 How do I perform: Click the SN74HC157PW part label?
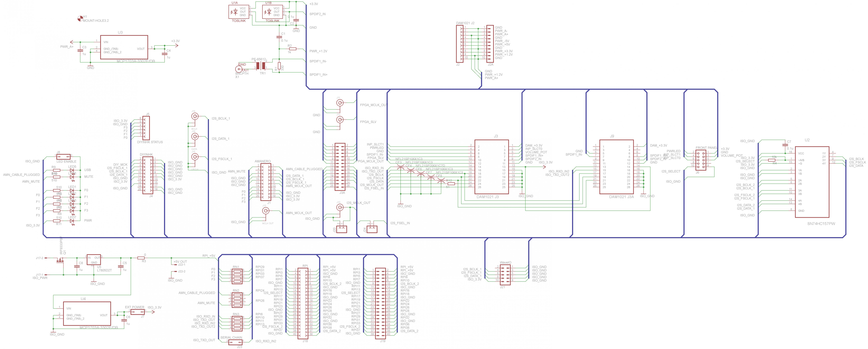point(821,224)
